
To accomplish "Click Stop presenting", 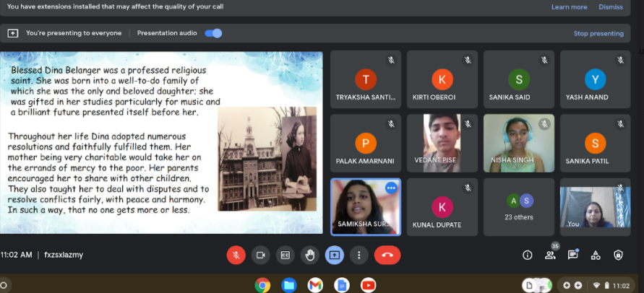I will (598, 33).
